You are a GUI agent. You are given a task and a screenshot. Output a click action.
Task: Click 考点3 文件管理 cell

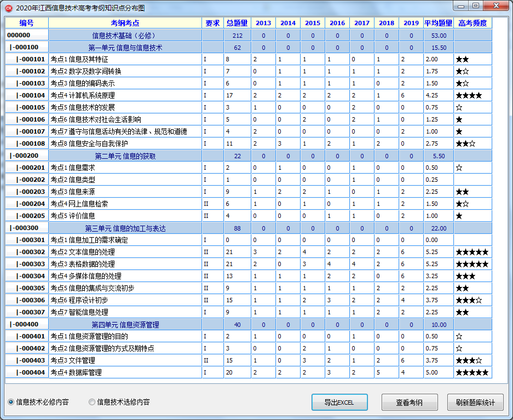[x=125, y=360]
